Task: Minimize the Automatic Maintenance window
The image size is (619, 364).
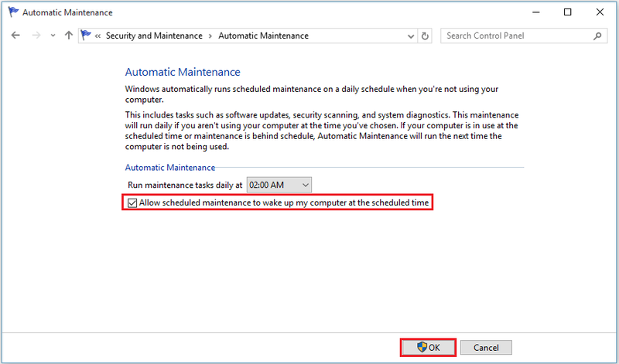Action: coord(535,12)
